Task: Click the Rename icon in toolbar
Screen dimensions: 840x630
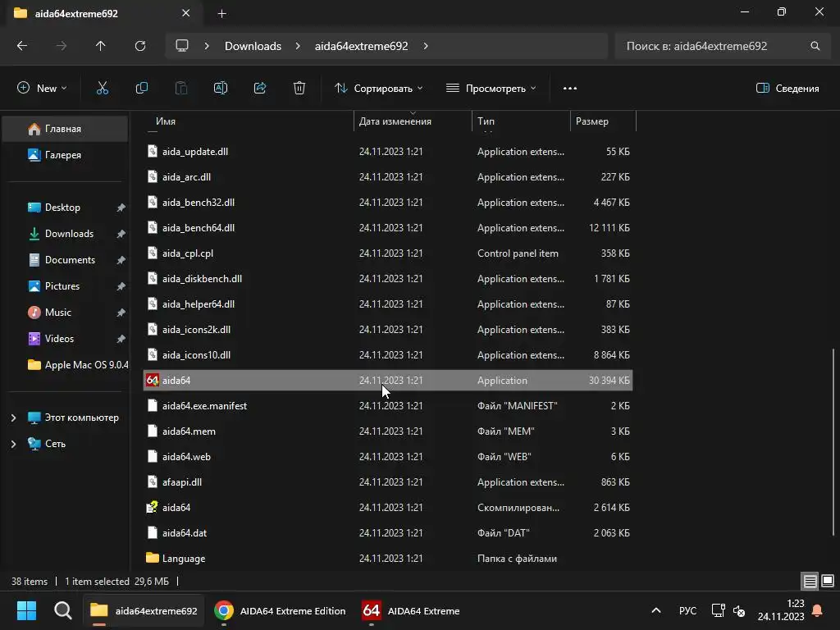Action: 221,88
